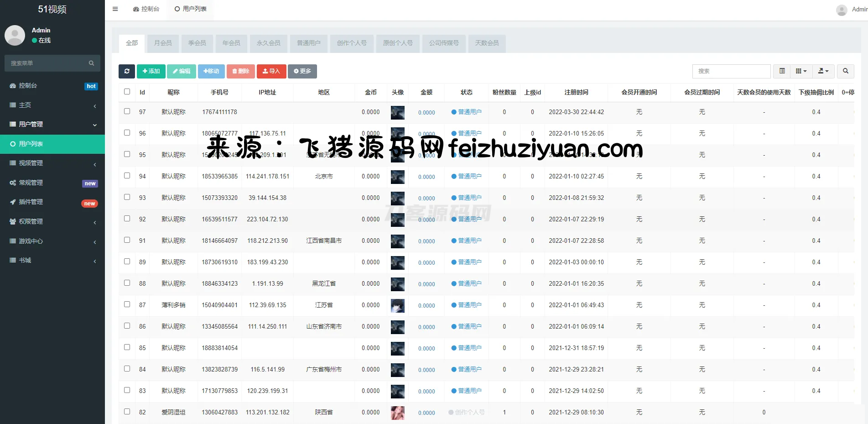Click the magnifier icon in sidebar search
The image size is (868, 424).
[x=91, y=63]
